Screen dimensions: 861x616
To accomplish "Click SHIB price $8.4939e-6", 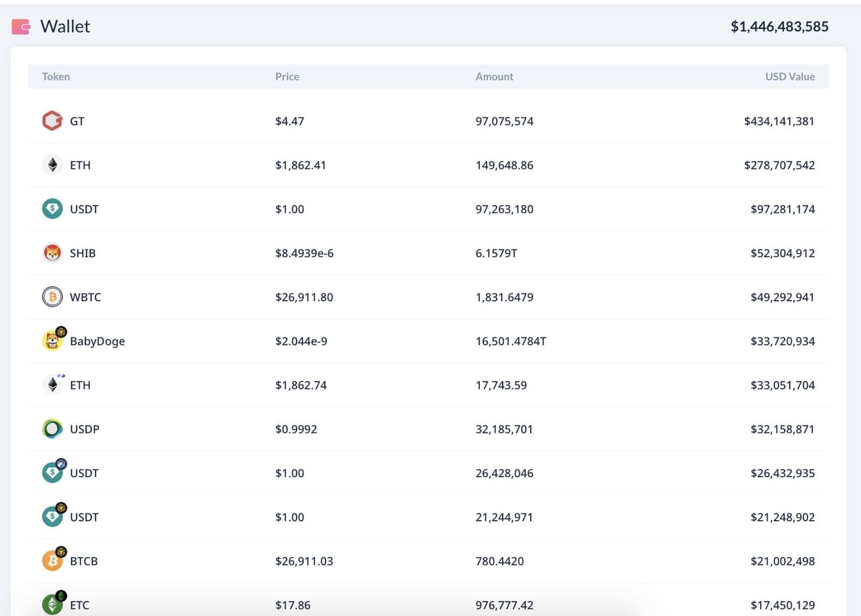I will (x=304, y=253).
